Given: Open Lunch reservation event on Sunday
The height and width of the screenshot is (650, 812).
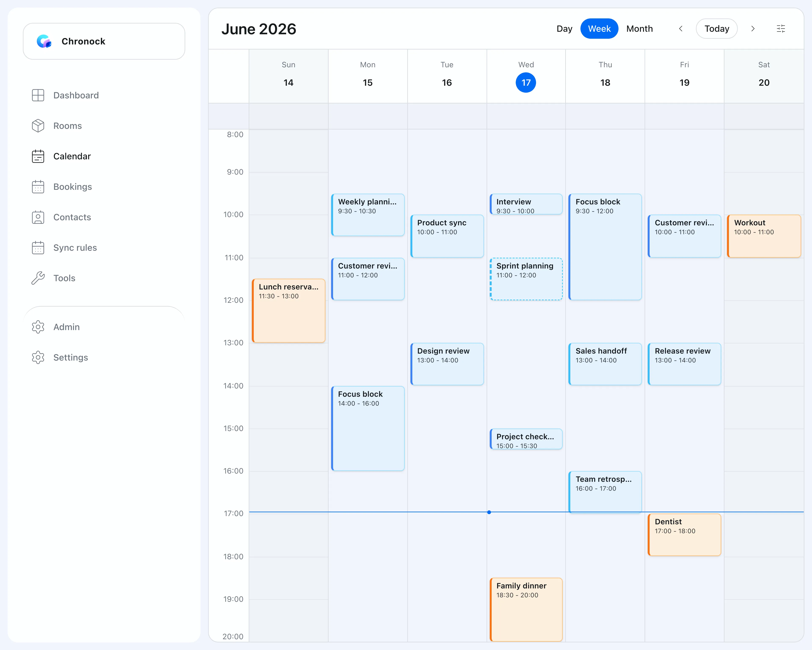Looking at the screenshot, I should click(288, 311).
